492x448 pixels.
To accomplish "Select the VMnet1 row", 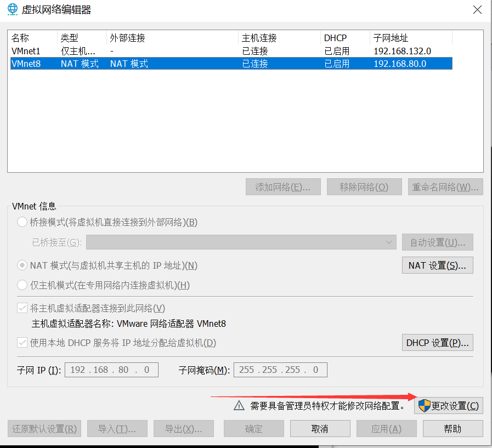I will pyautogui.click(x=231, y=51).
